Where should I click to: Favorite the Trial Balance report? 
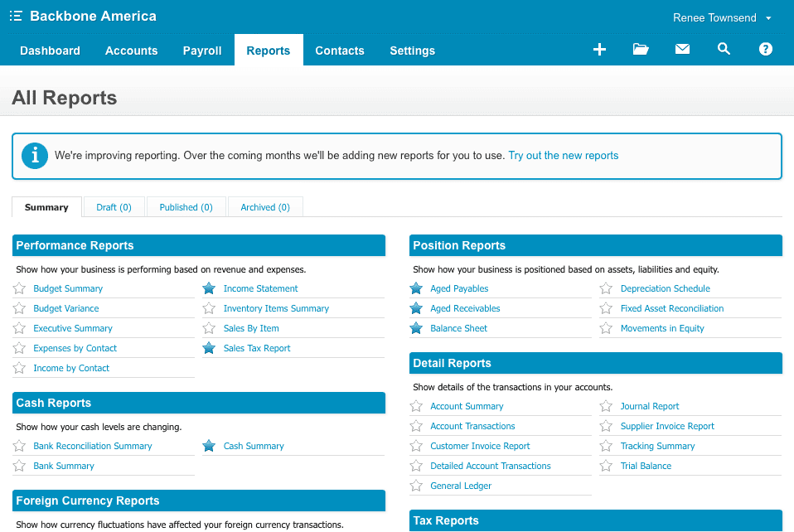click(x=606, y=466)
